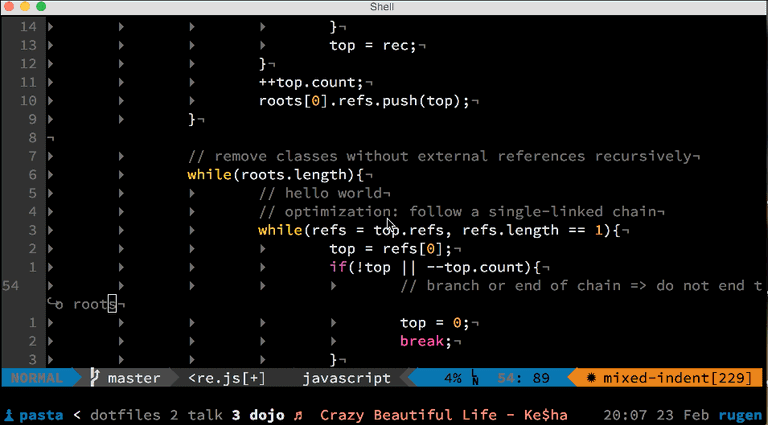Click the javascript filetype segment

(346, 378)
